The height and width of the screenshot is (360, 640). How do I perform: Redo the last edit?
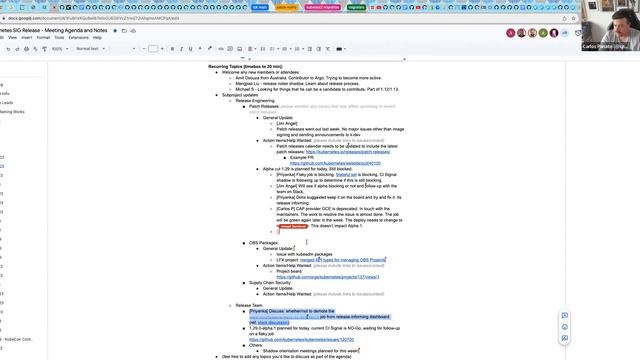point(17,49)
